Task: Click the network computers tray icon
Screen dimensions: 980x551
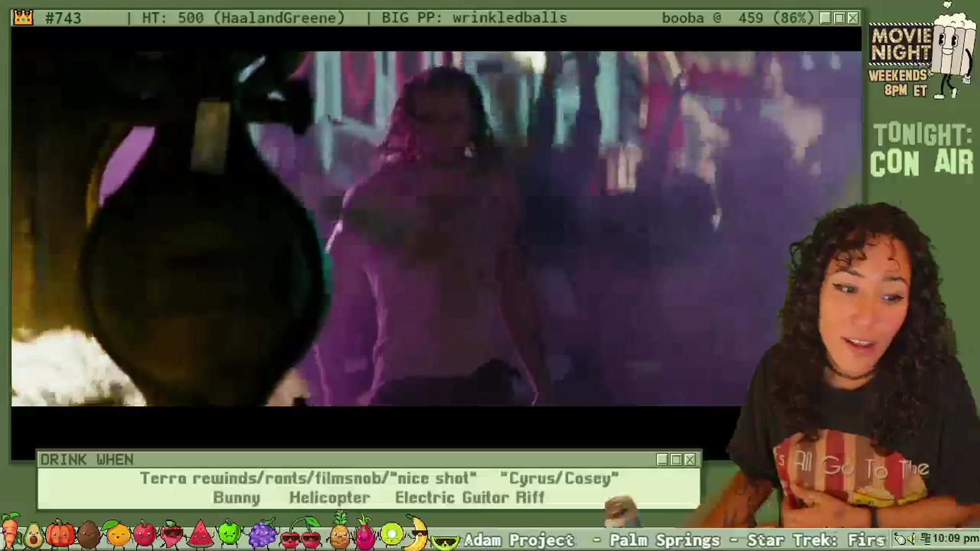Action: coord(926,538)
